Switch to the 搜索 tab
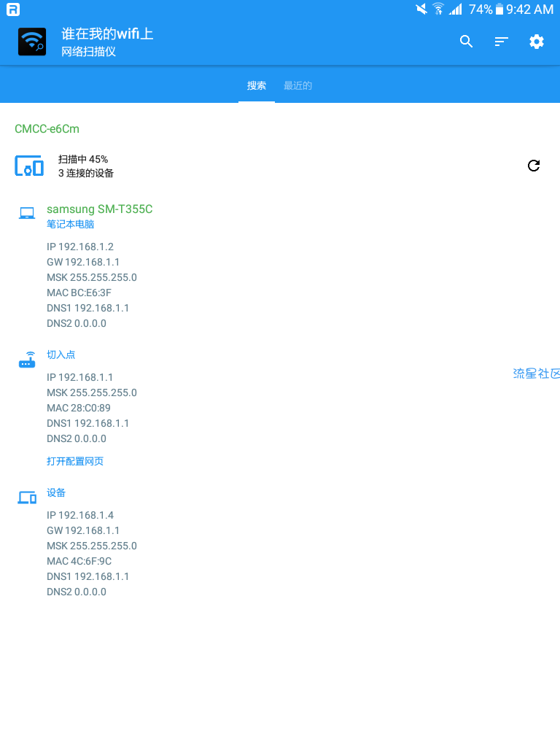This screenshot has height=747, width=560. (x=257, y=85)
